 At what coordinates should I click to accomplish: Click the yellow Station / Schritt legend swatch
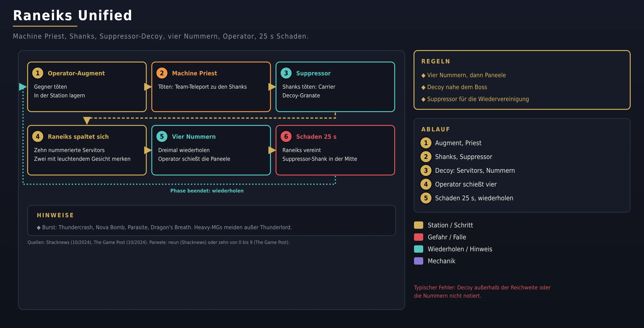pyautogui.click(x=419, y=225)
